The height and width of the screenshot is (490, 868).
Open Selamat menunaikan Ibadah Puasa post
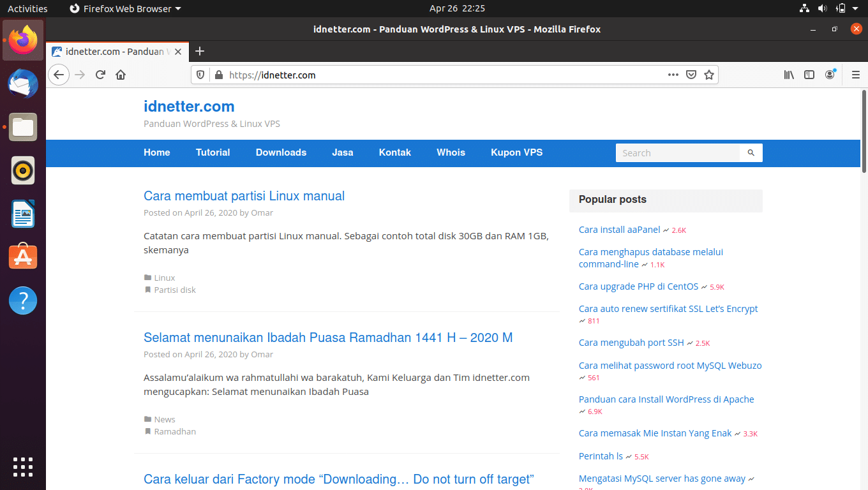pos(328,338)
